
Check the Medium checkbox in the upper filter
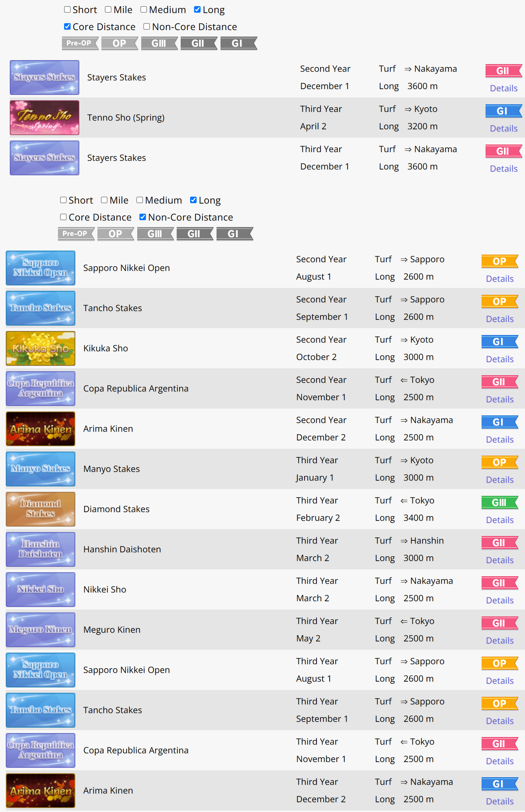(144, 9)
